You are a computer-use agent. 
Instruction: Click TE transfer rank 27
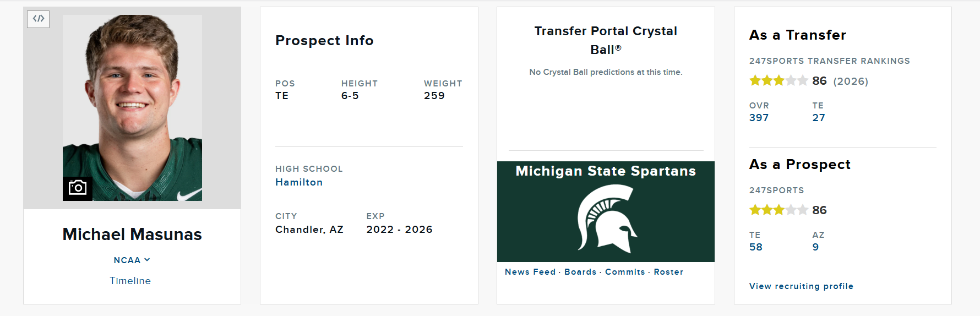coord(819,118)
